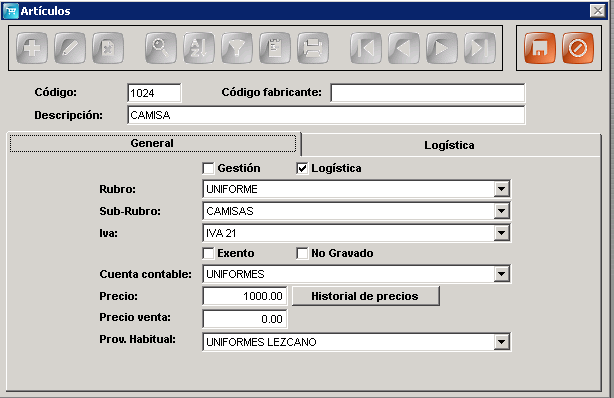This screenshot has width=614, height=398.
Task: Click the edit pencil icon
Action: pos(70,48)
